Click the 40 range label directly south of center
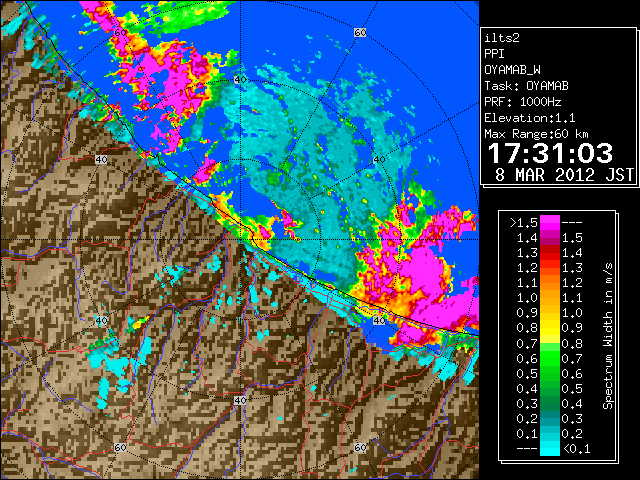 point(240,400)
